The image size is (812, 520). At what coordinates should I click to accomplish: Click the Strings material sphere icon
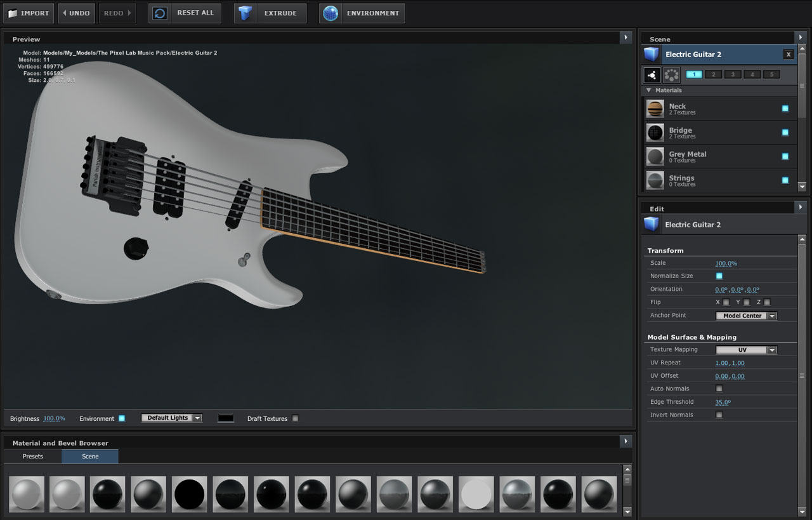pyautogui.click(x=655, y=180)
